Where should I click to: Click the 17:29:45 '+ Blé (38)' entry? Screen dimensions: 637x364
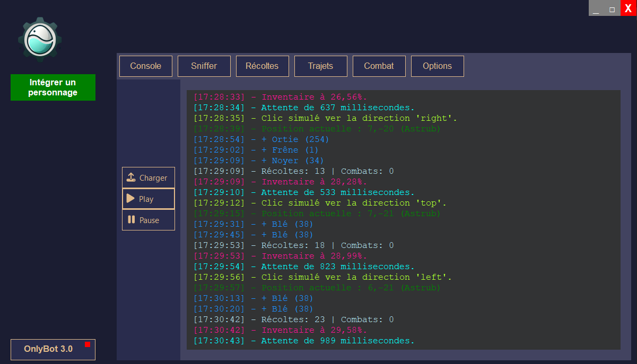point(254,235)
